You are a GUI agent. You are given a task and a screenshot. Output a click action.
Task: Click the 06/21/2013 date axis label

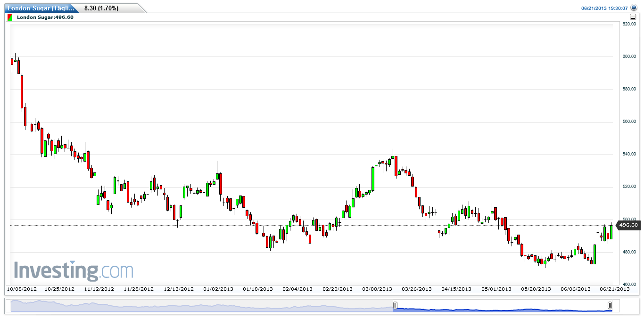point(615,289)
